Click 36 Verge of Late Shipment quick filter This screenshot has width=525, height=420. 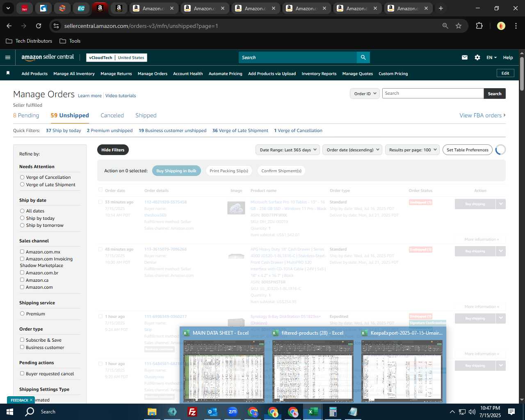(240, 130)
